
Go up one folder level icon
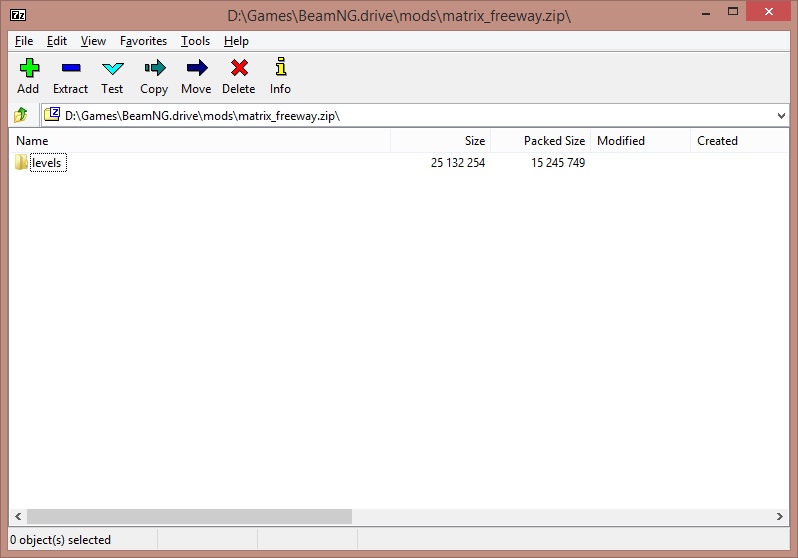tap(21, 115)
